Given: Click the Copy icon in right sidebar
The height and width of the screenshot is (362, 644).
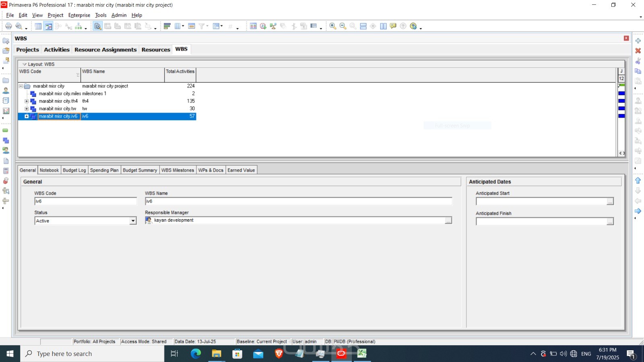Looking at the screenshot, I should (x=638, y=71).
